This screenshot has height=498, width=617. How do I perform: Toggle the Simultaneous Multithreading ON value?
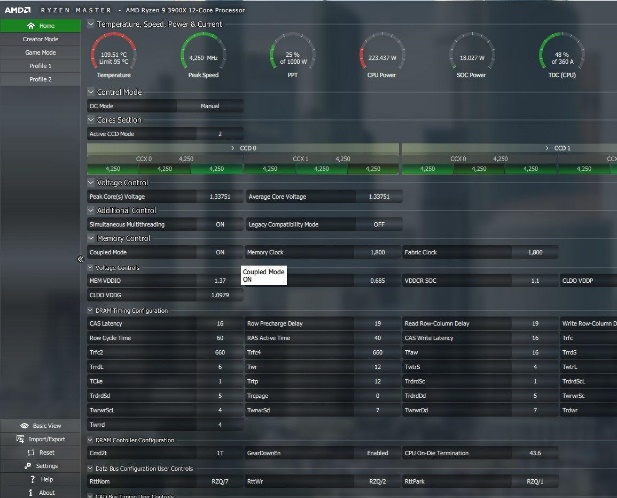click(220, 225)
